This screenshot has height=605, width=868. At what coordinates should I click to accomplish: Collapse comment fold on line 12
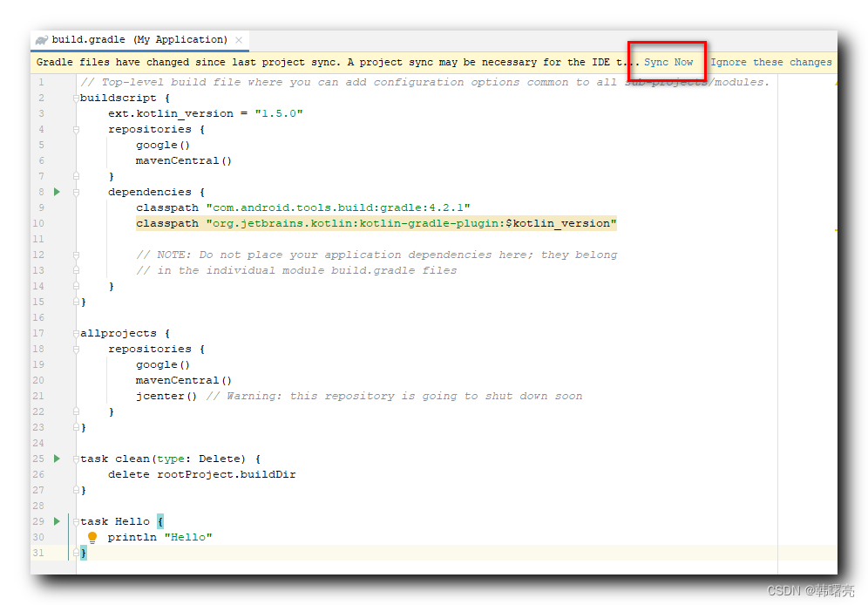pos(76,255)
